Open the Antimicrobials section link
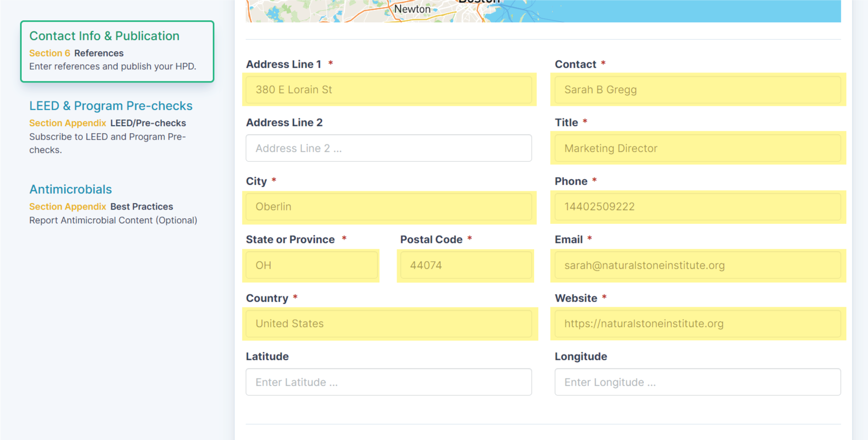The width and height of the screenshot is (868, 440). 70,189
